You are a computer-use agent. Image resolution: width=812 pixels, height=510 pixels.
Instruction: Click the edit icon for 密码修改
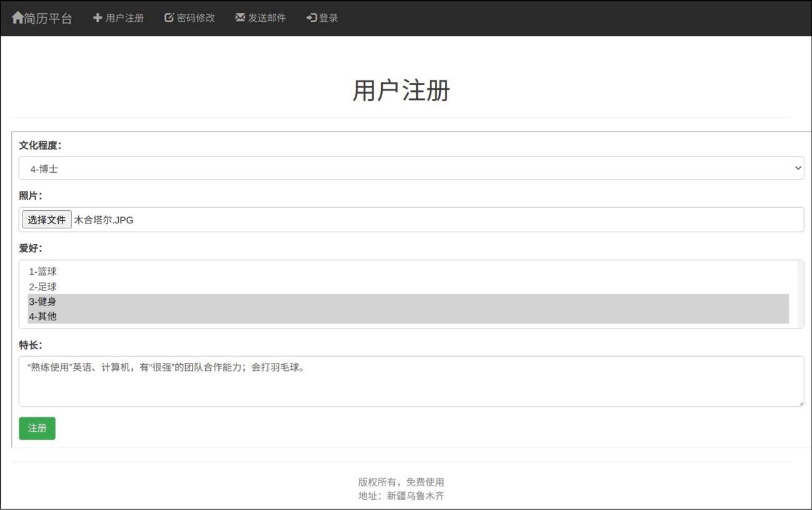pos(169,18)
